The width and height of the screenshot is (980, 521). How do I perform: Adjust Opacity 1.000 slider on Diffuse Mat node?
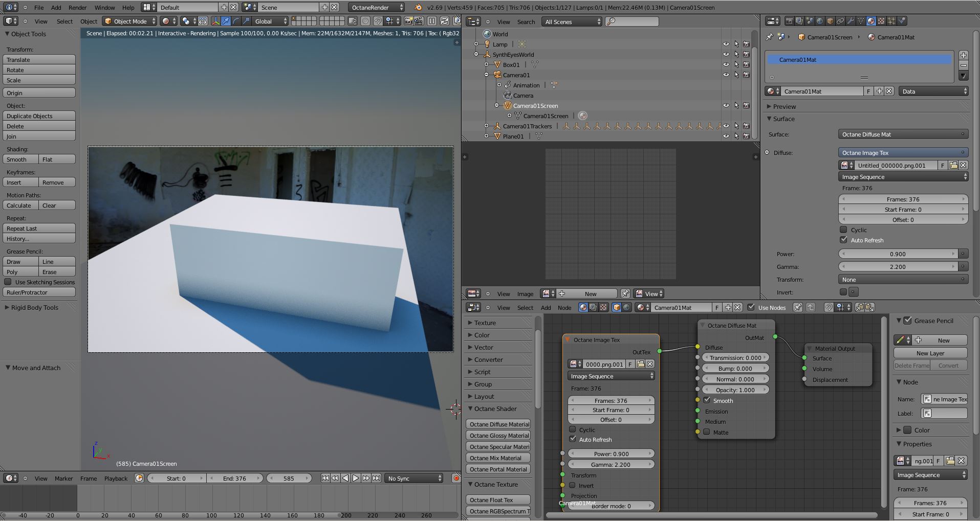point(735,390)
